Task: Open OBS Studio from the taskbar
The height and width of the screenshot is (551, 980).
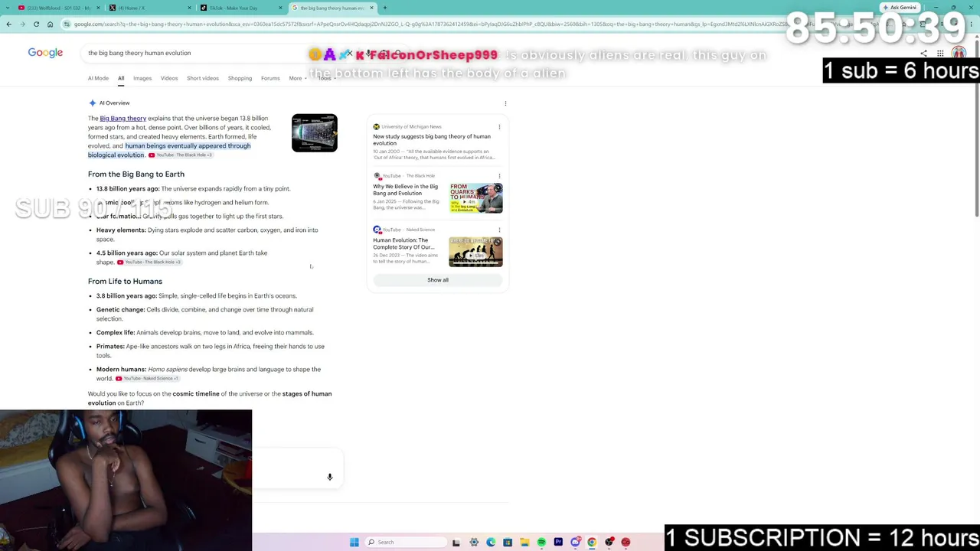Action: click(x=609, y=543)
